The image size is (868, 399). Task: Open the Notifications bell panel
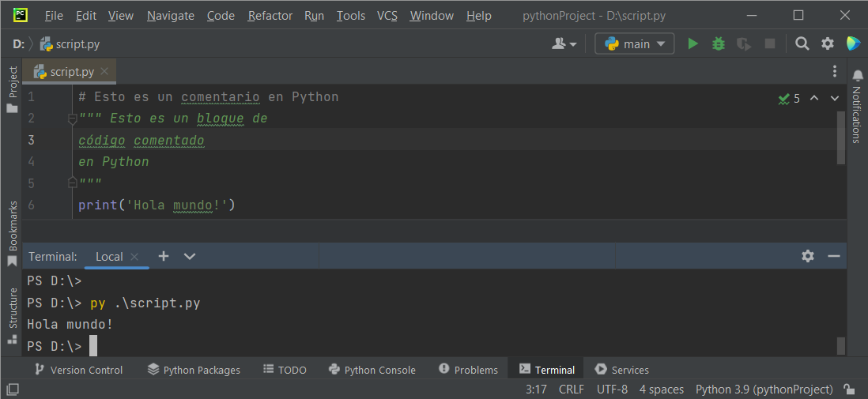tap(857, 108)
